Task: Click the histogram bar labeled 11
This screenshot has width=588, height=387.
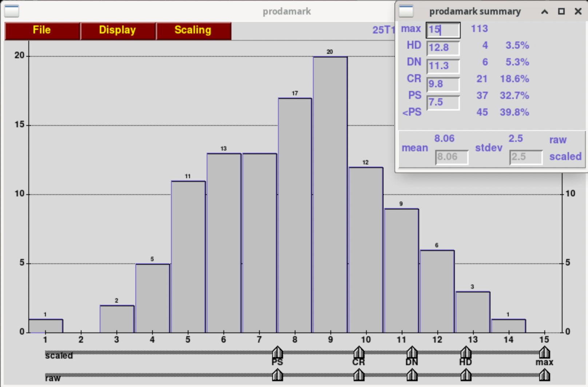Action: click(x=188, y=257)
